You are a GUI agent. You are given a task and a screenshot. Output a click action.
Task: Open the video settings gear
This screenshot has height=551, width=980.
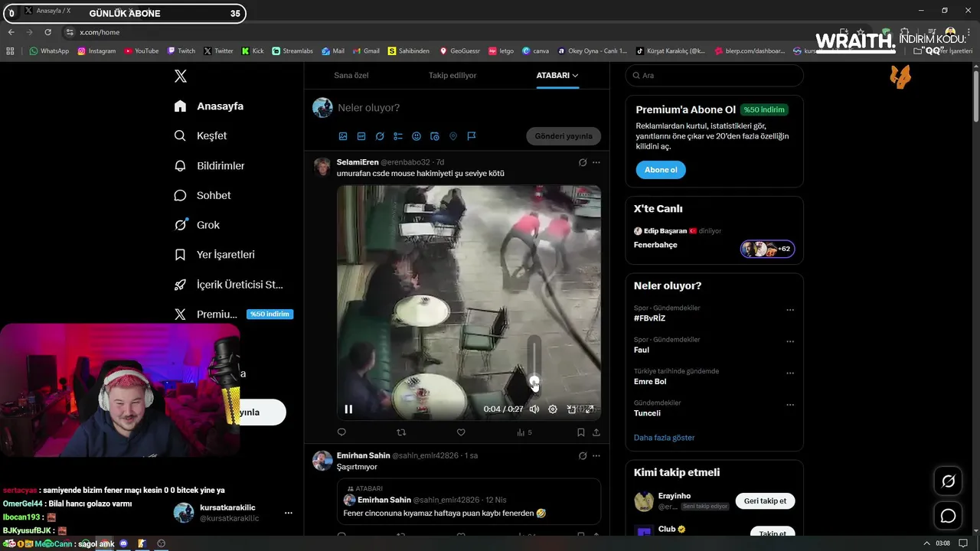pos(553,409)
